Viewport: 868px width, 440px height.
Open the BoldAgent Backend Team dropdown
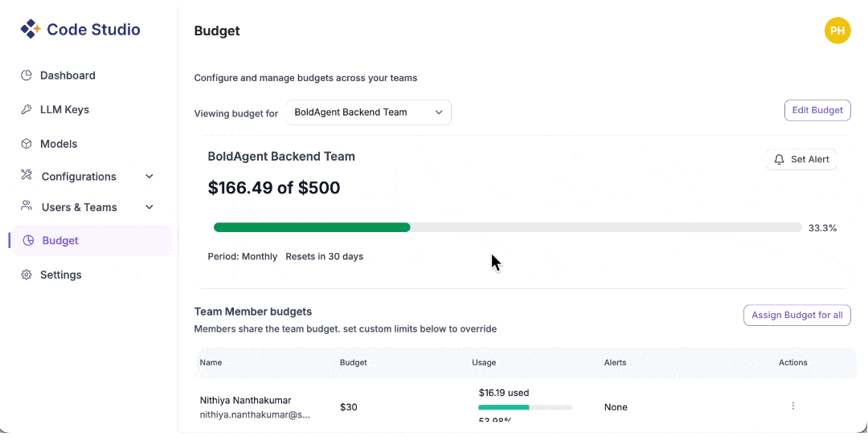(x=369, y=112)
